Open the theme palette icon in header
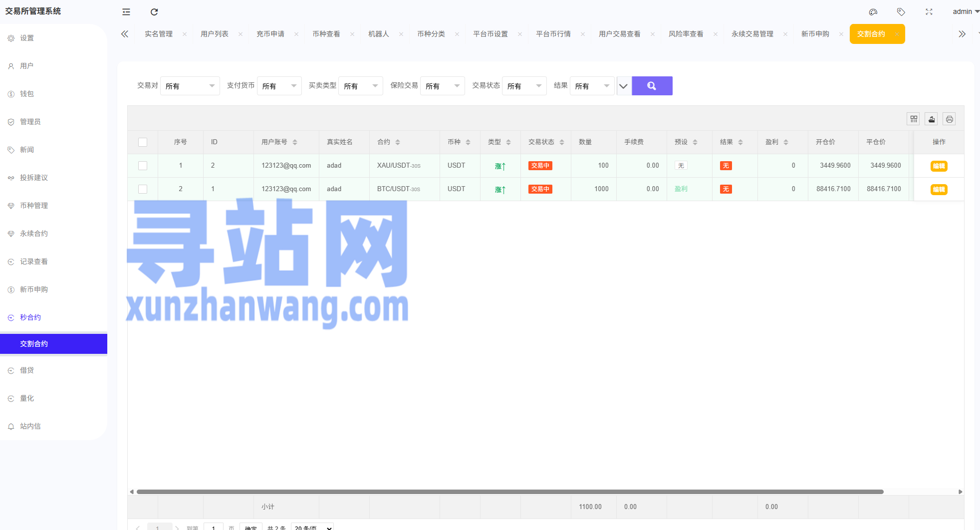The width and height of the screenshot is (980, 530). click(873, 12)
